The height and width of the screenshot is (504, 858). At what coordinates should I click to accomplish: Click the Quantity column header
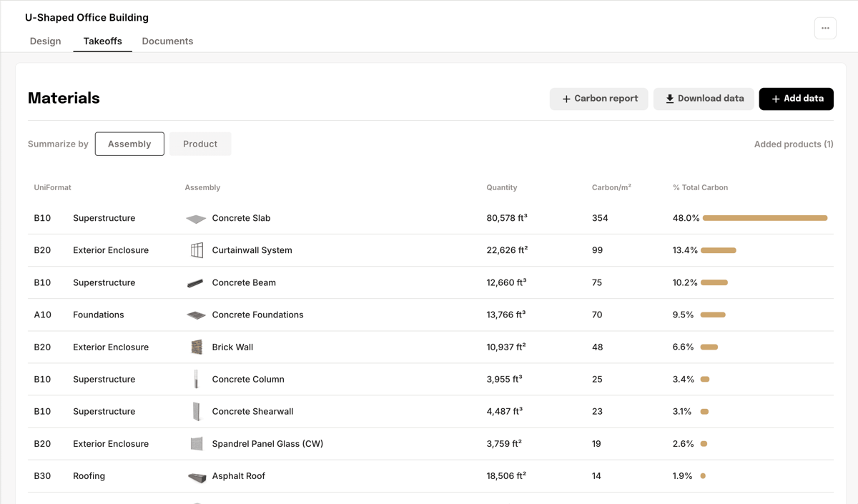point(502,187)
